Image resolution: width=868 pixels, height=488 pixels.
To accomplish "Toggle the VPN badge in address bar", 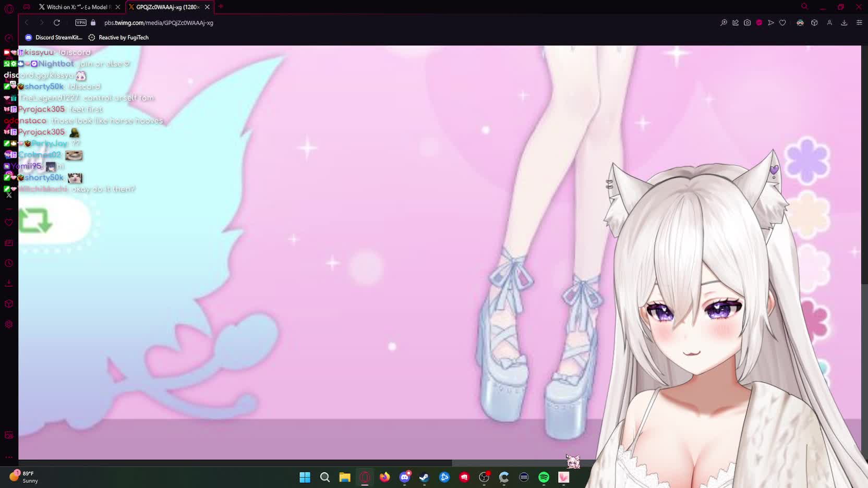I will click(x=81, y=22).
